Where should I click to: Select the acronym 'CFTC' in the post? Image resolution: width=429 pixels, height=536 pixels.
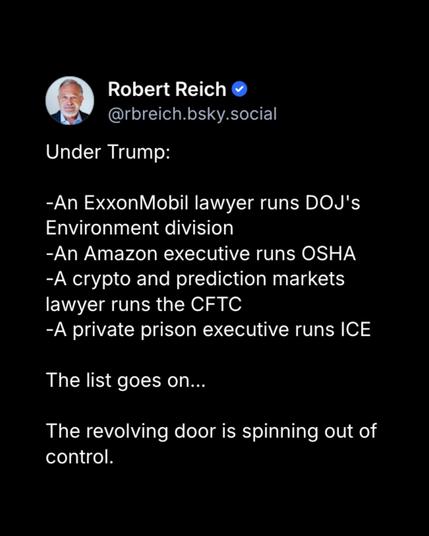click(x=216, y=304)
